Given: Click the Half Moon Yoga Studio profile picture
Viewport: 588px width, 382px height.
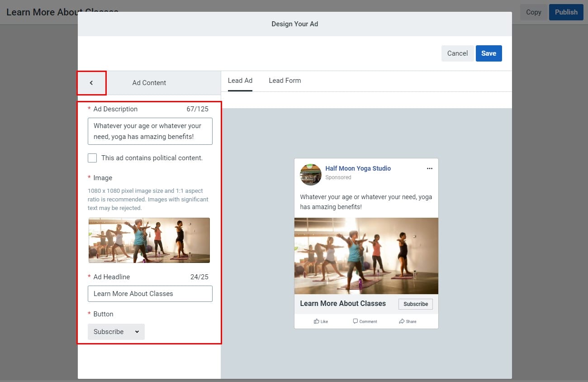Looking at the screenshot, I should [310, 174].
